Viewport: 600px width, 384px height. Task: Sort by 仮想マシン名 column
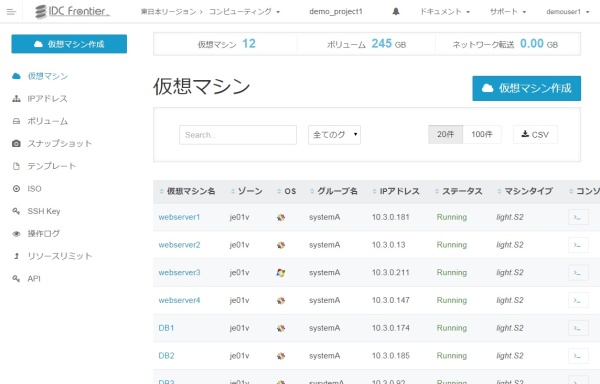[188, 191]
